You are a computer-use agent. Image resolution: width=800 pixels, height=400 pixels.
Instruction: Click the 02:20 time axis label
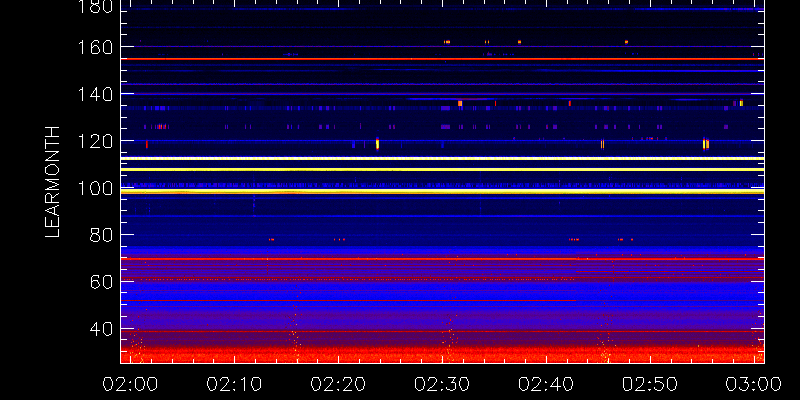tap(338, 384)
